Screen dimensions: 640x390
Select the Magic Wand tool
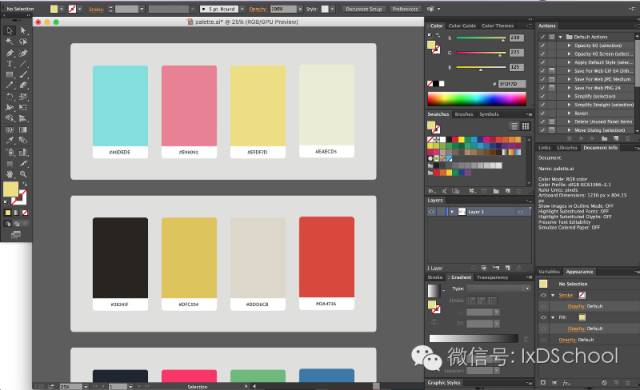pyautogui.click(x=9, y=41)
